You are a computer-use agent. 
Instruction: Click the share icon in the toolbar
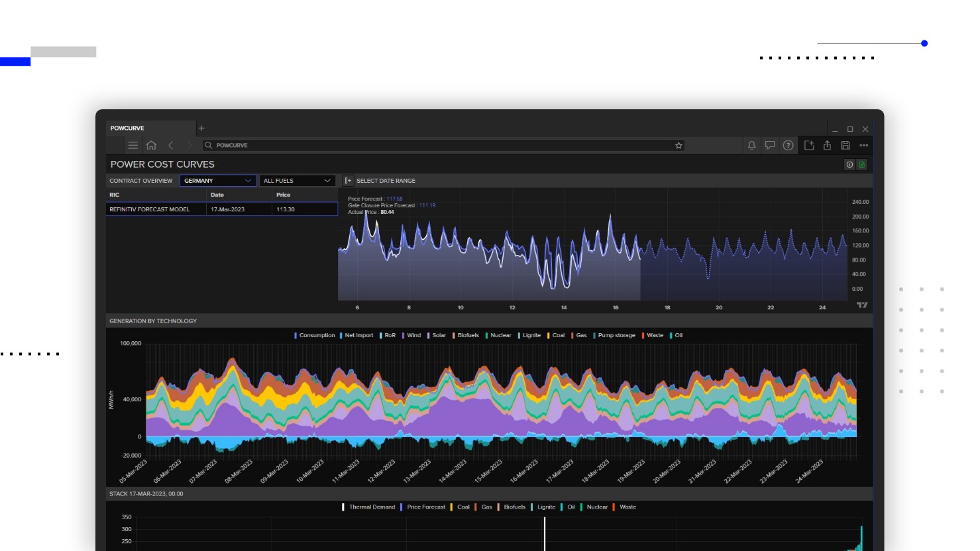(x=827, y=145)
